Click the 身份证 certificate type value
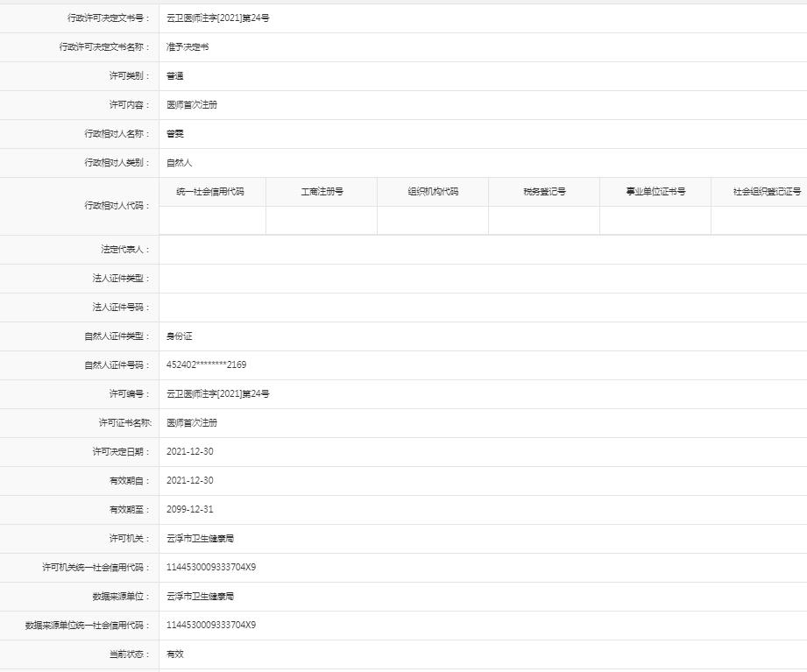807x672 pixels. point(176,336)
